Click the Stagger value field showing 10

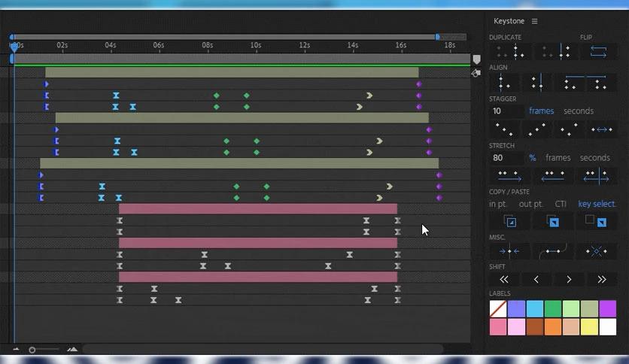[x=506, y=111]
